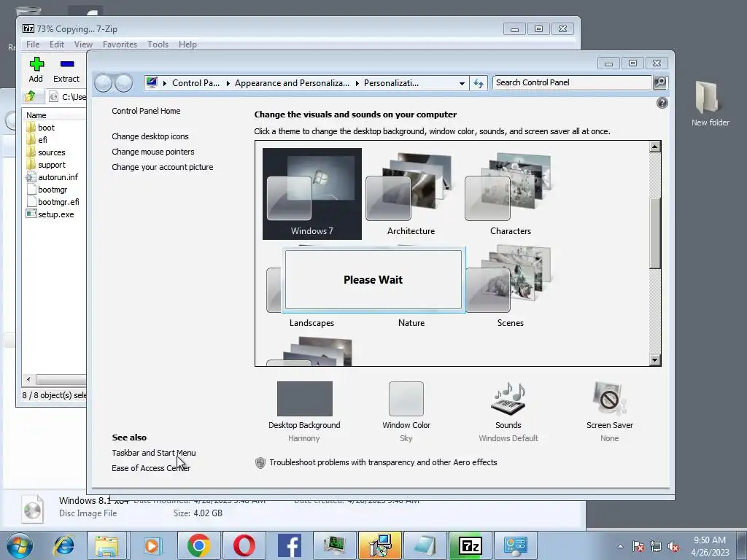Image resolution: width=747 pixels, height=560 pixels.
Task: Open Taskbar and Start Menu link
Action: click(153, 453)
